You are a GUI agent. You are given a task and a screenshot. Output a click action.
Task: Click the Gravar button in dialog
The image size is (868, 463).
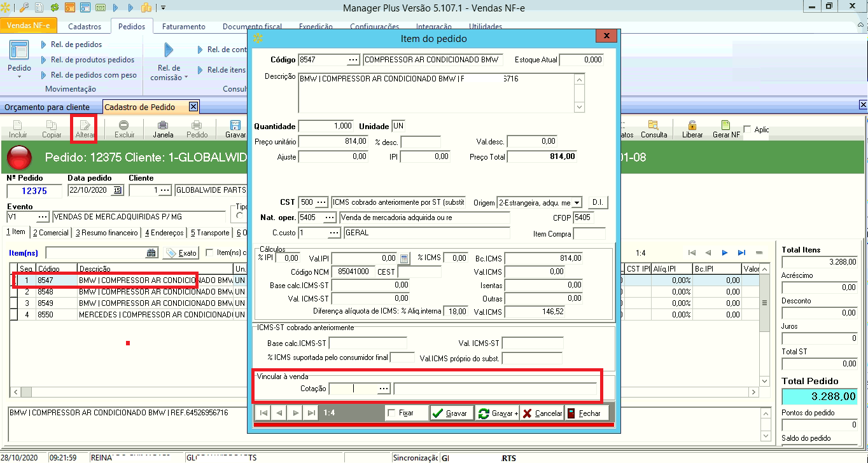click(451, 413)
